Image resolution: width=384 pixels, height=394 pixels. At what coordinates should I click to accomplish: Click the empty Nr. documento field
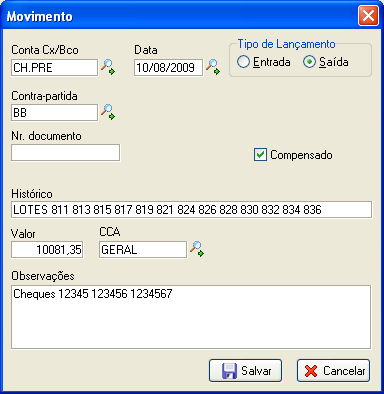pyautogui.click(x=65, y=153)
